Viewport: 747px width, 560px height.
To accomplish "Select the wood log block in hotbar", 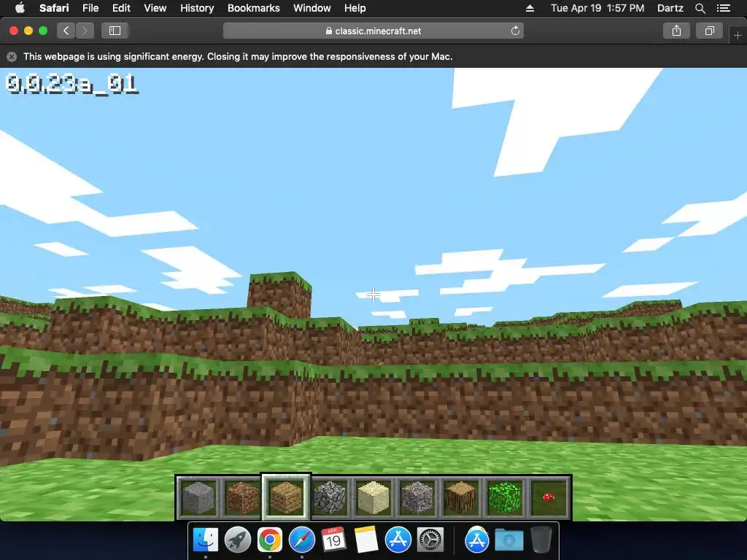I will (x=461, y=497).
